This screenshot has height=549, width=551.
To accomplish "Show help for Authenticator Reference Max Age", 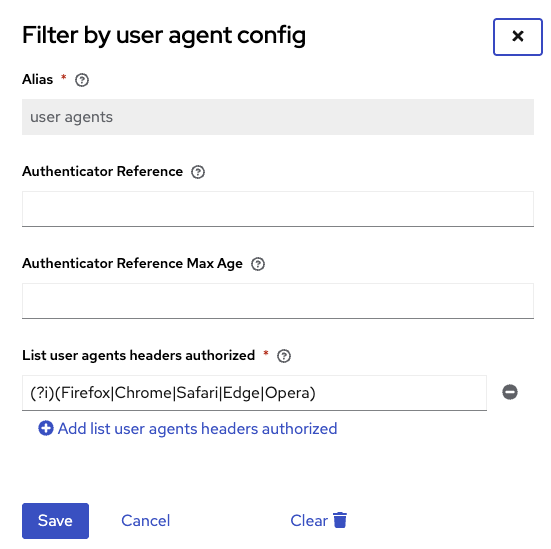I will 258,264.
